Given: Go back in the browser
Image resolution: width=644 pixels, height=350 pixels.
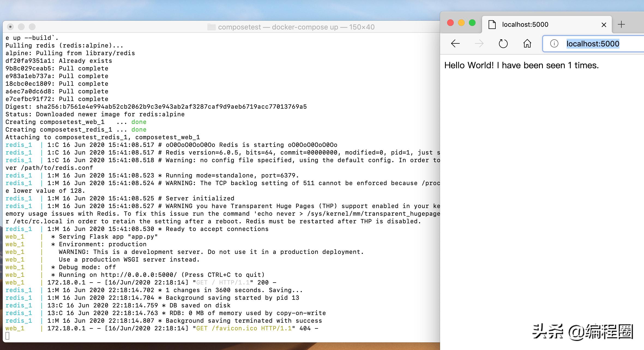Looking at the screenshot, I should (455, 44).
